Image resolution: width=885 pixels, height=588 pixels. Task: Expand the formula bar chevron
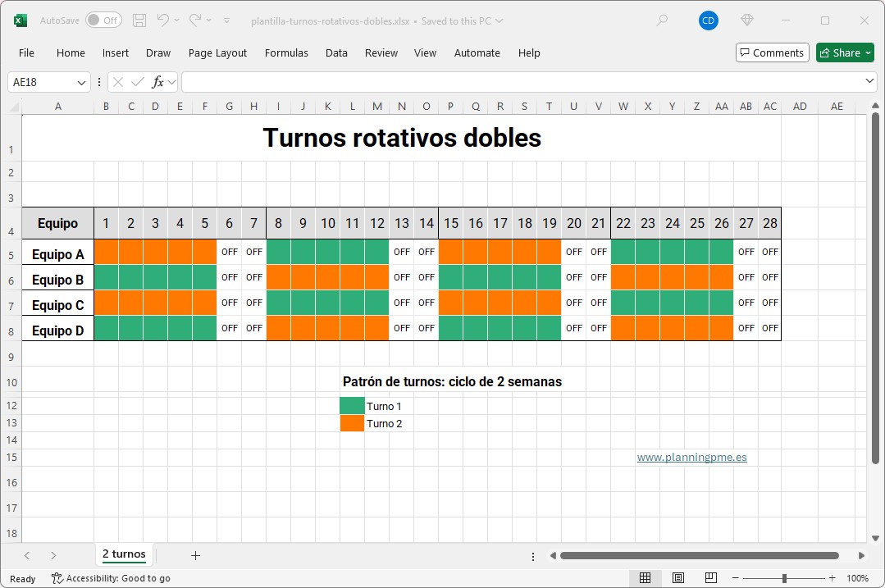[870, 81]
